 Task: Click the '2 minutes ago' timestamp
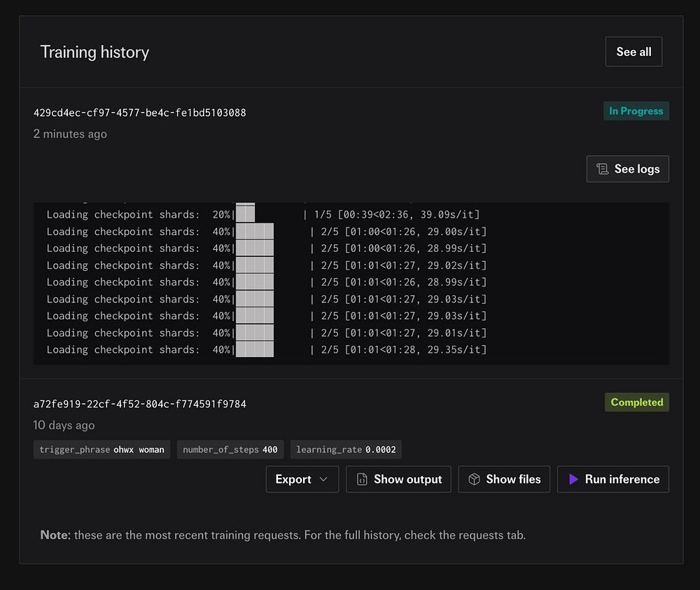pyautogui.click(x=70, y=134)
